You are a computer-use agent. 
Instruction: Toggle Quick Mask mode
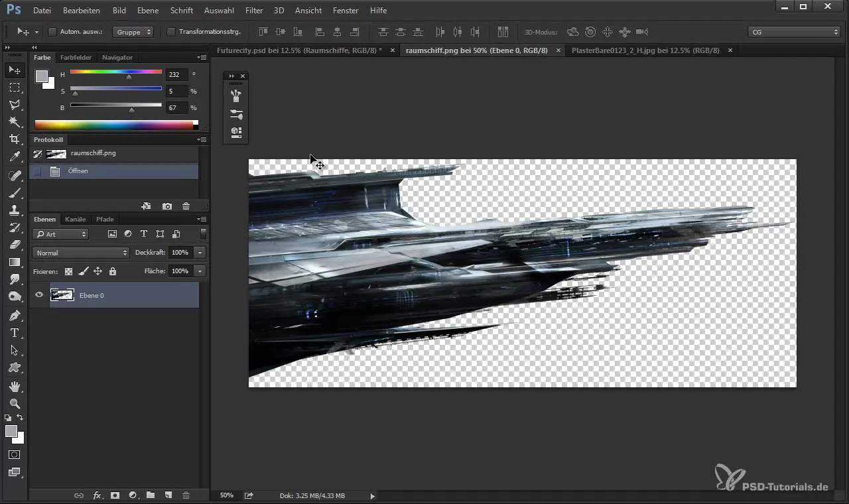[15, 455]
